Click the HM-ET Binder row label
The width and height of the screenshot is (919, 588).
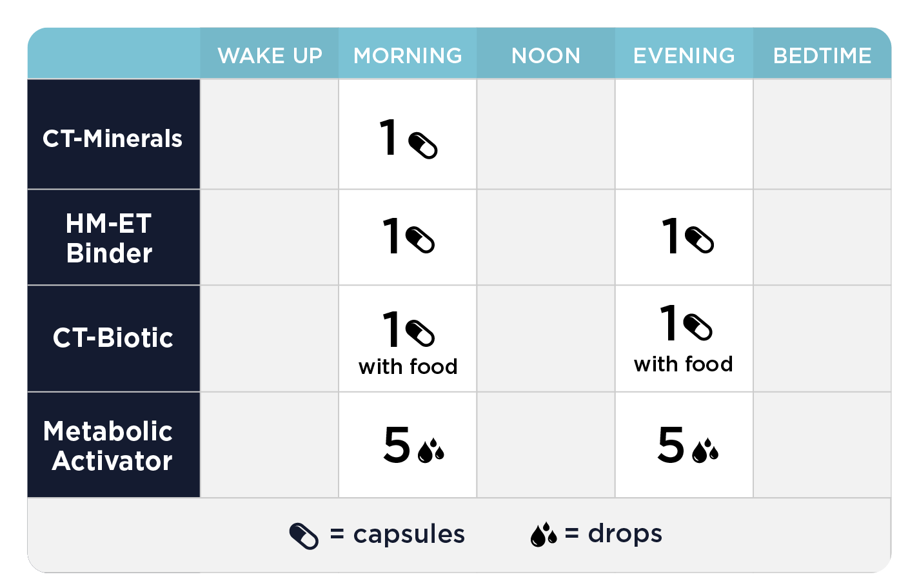110,239
